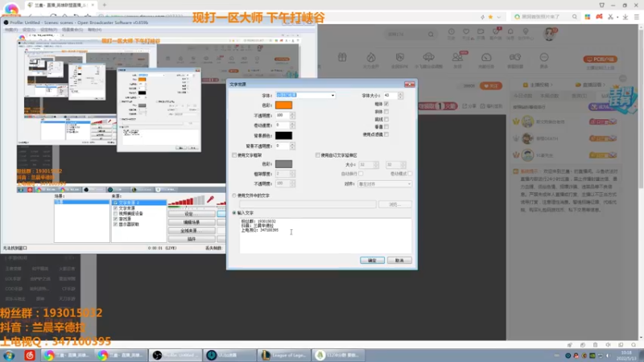Open the Windows Start button

coord(9,355)
